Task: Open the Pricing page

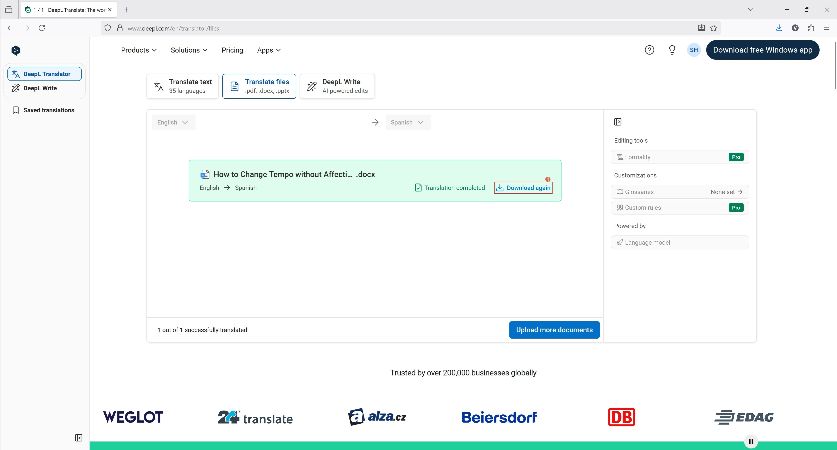Action: [x=232, y=50]
